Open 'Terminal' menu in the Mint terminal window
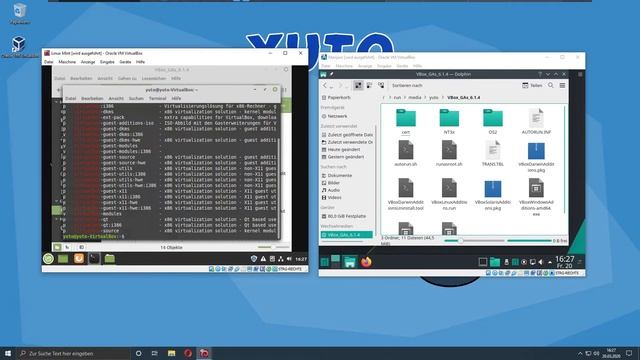The image size is (640, 360). tap(157, 98)
